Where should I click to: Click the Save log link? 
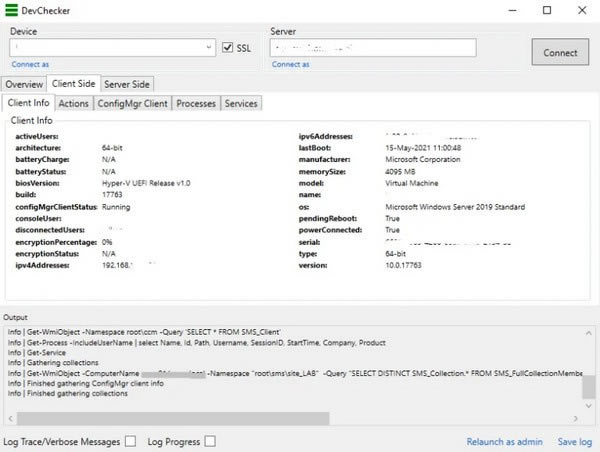coord(575,442)
